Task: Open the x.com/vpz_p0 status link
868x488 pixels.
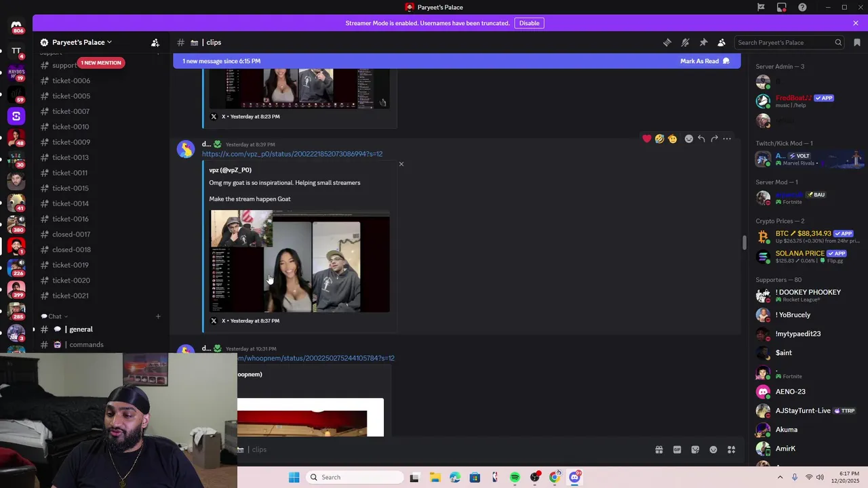Action: pos(292,154)
